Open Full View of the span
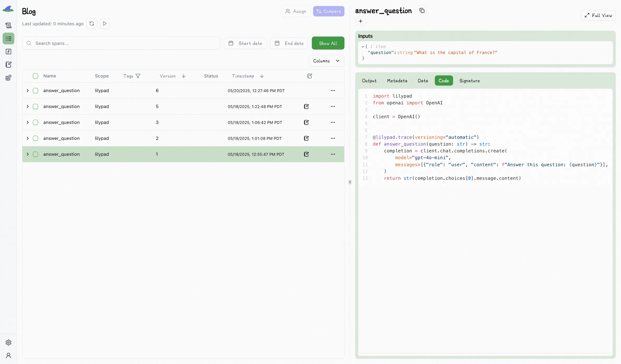The image size is (621, 364). pyautogui.click(x=598, y=15)
